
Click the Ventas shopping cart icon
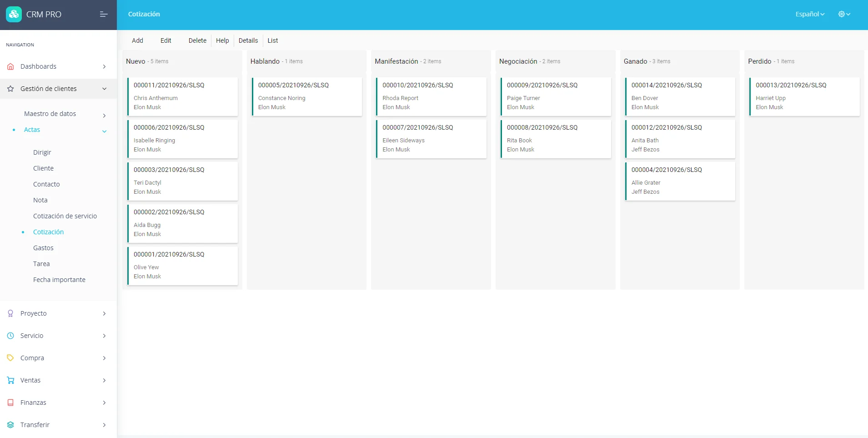pyautogui.click(x=10, y=380)
